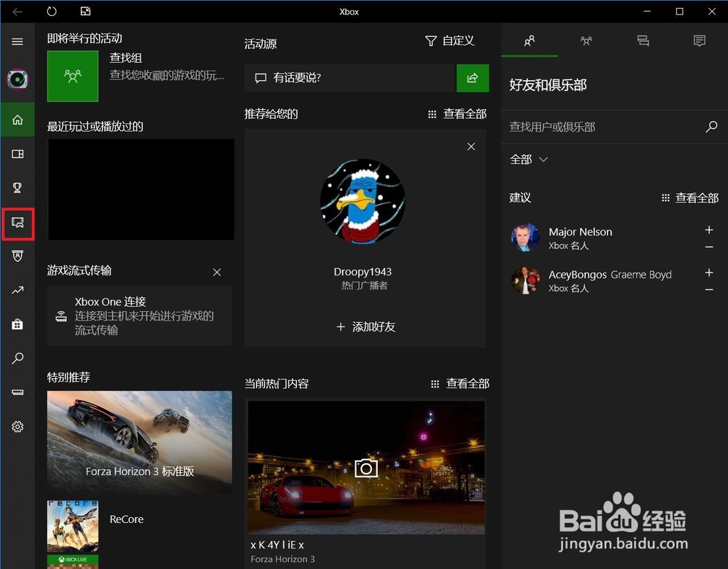Screen dimensions: 728x569
Task: Click 添加好友 for Droopy1943
Action: point(365,327)
